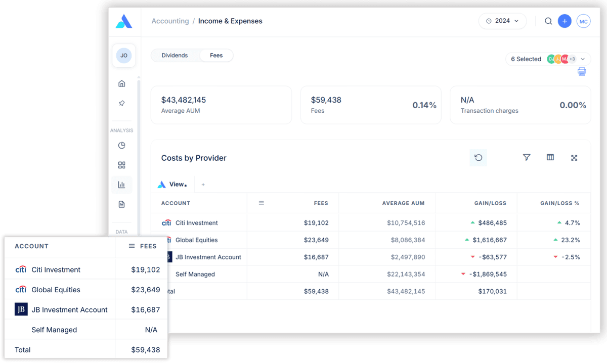Open the columns layout icon
Viewport: 607px width, 364px height.
pos(550,158)
